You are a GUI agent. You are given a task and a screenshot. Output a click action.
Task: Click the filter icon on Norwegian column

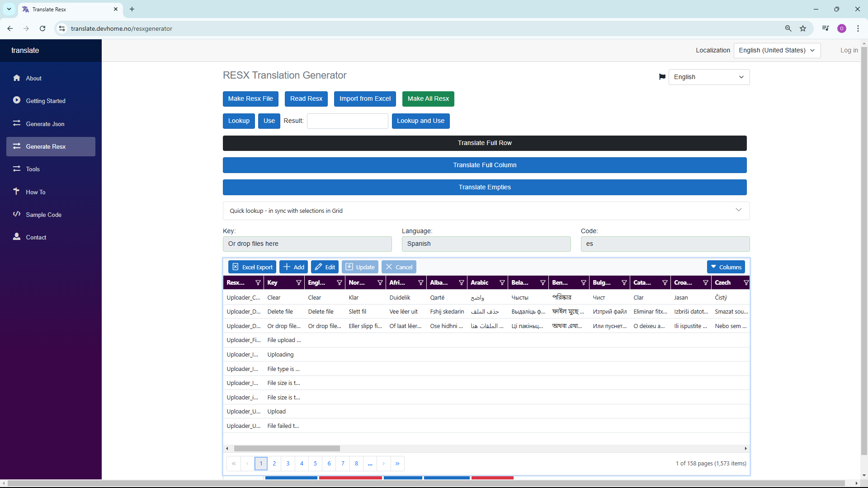coord(380,283)
